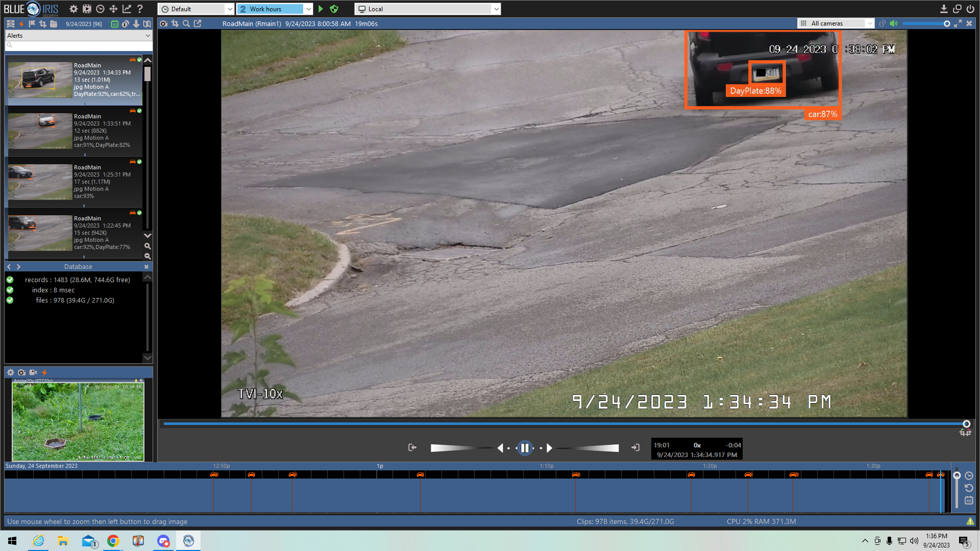Click the green play arrow in top toolbar
980x551 pixels.
pyautogui.click(x=321, y=9)
